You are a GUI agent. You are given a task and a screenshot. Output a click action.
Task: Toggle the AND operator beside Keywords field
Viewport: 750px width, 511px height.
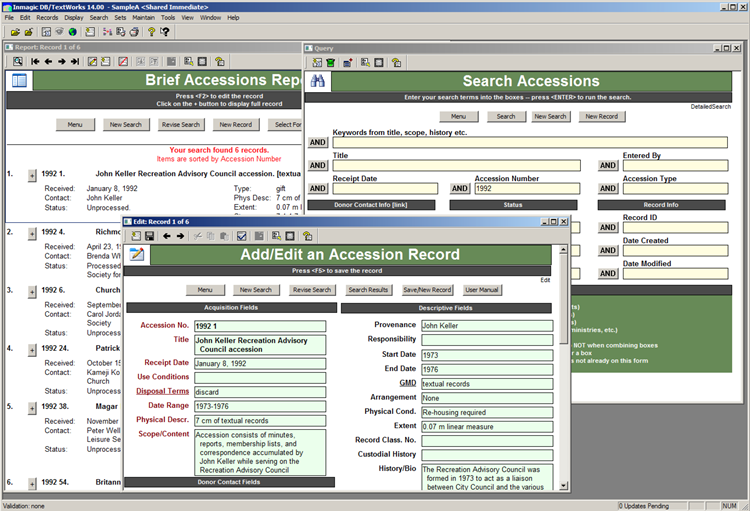(x=318, y=143)
